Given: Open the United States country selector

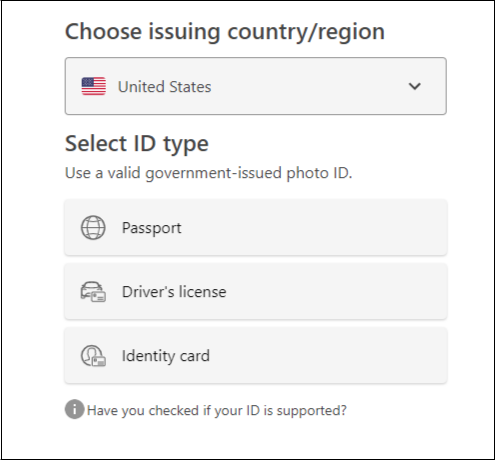Looking at the screenshot, I should 256,86.
